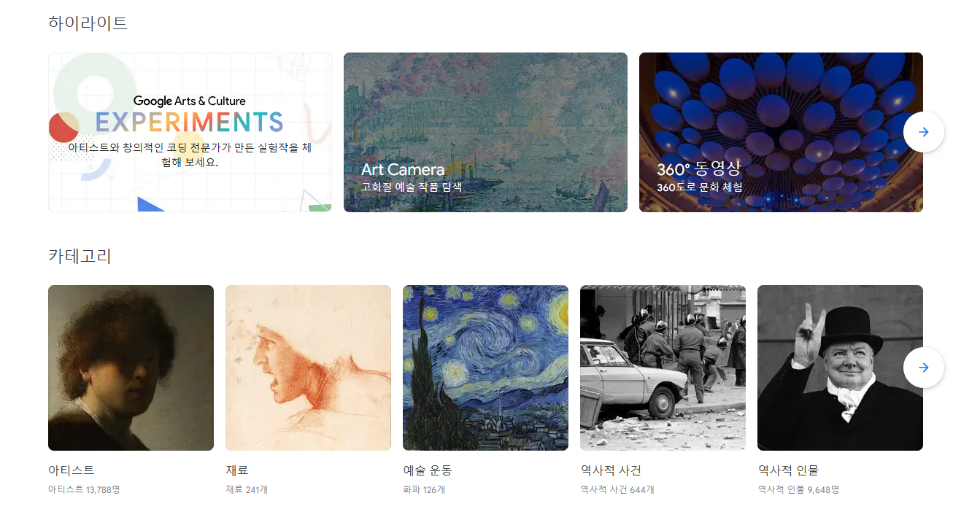This screenshot has width=980, height=528.
Task: Click the 360도로 문화 체험 subtitle
Action: tap(699, 187)
